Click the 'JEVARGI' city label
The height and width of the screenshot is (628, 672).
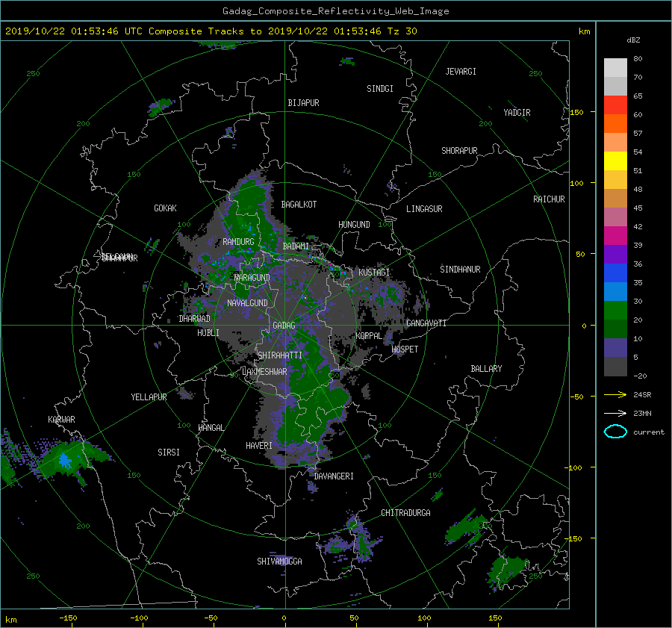coord(461,72)
